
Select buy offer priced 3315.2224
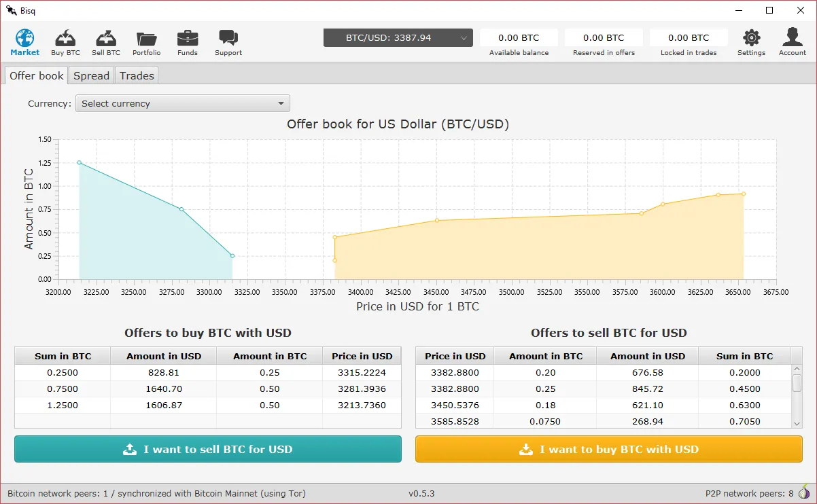click(208, 373)
